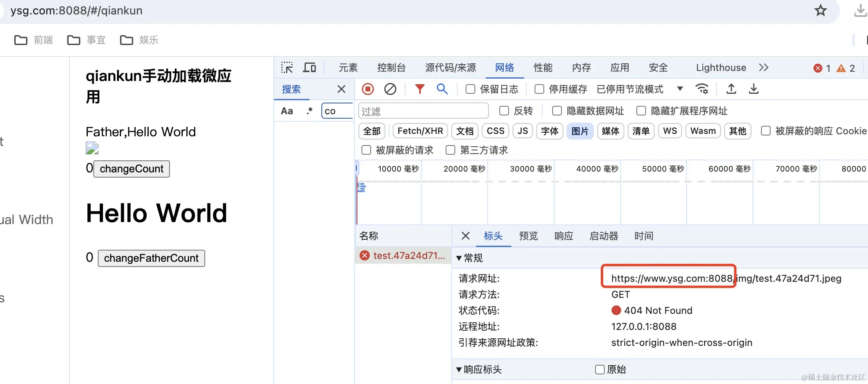Enable 被屏蔽的请求 checkbox
The image size is (868, 384).
coord(366,150)
